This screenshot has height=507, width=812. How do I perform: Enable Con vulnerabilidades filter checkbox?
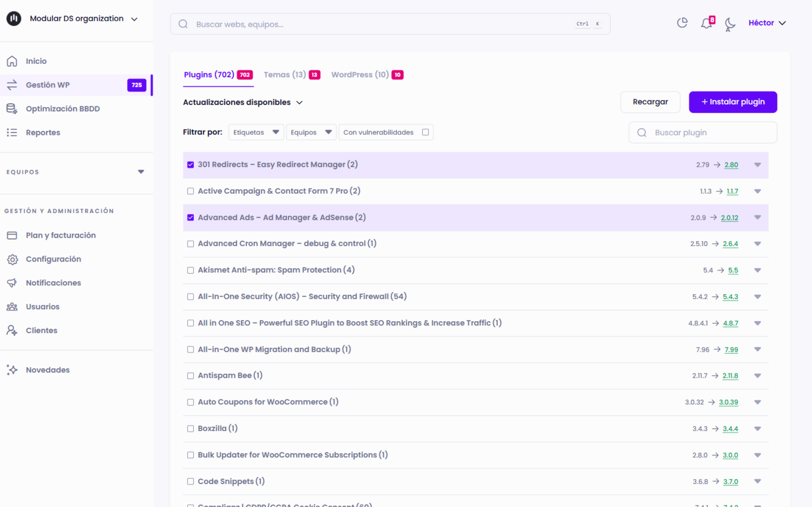[x=425, y=132]
